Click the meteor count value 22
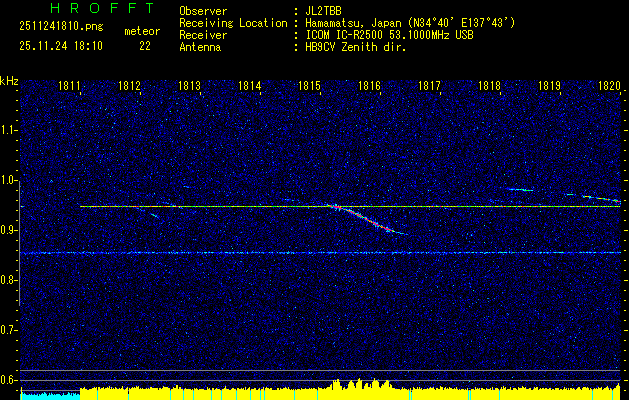 coord(145,46)
